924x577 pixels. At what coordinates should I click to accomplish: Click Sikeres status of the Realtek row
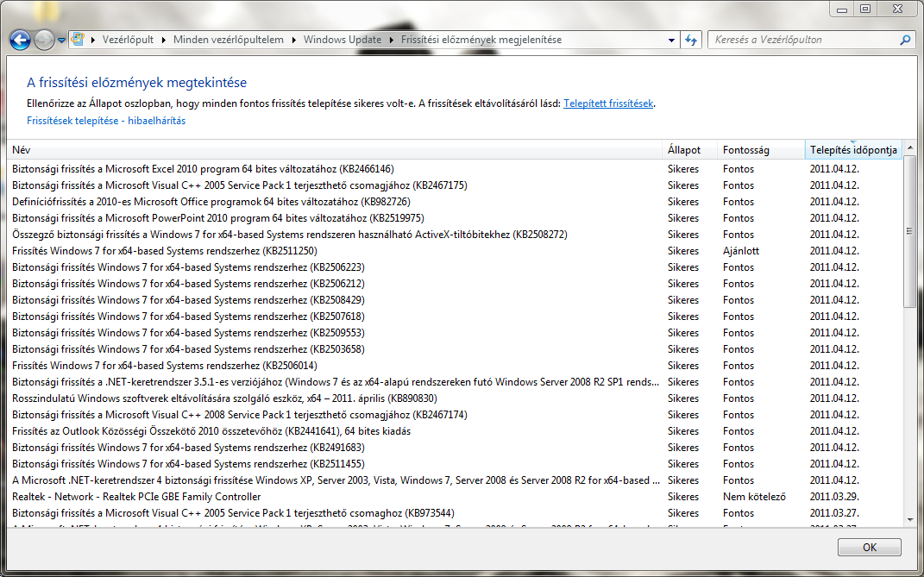pos(683,498)
